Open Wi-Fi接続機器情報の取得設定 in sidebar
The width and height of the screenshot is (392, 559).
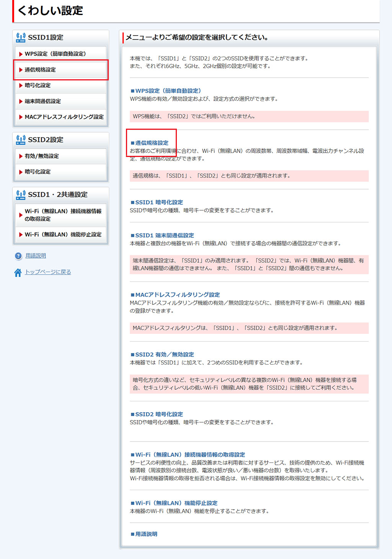click(63, 215)
